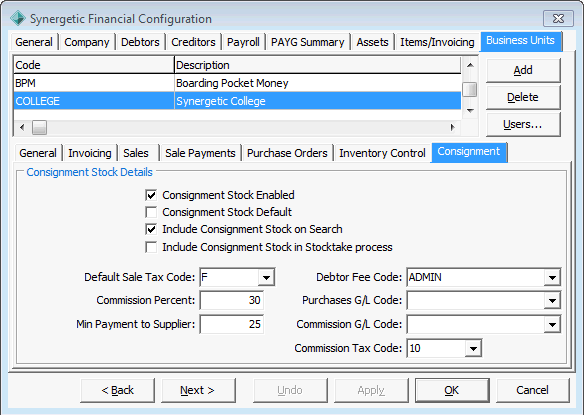Open the Purchase Orders sub-tab
The image size is (584, 415).
pyautogui.click(x=287, y=153)
